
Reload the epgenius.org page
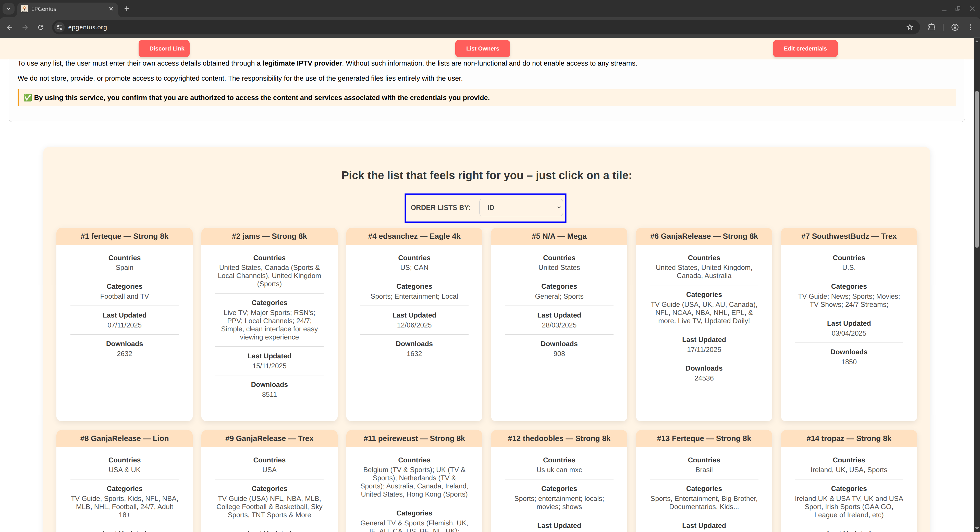pos(41,27)
